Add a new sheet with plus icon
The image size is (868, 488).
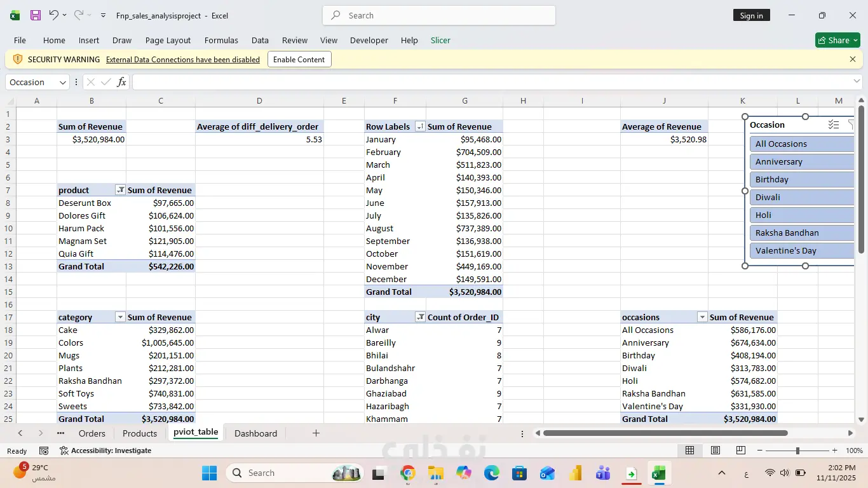pos(316,433)
